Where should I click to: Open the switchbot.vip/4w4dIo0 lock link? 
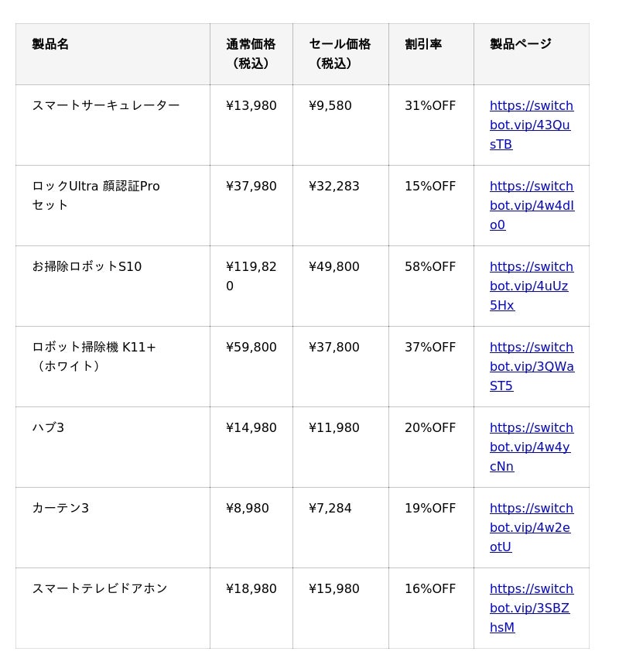[x=532, y=205]
